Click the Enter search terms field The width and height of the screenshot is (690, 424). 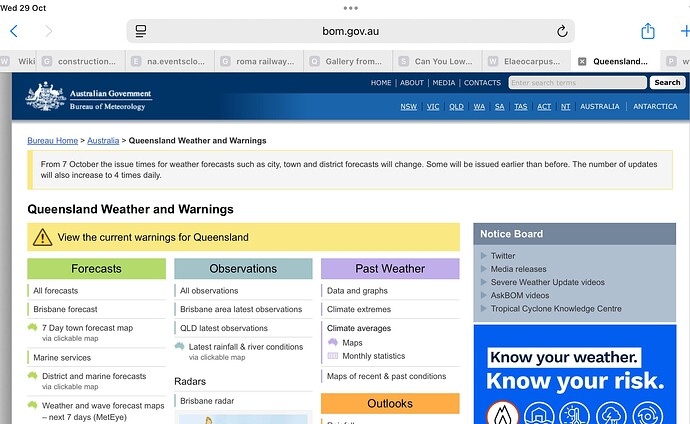[x=577, y=83]
